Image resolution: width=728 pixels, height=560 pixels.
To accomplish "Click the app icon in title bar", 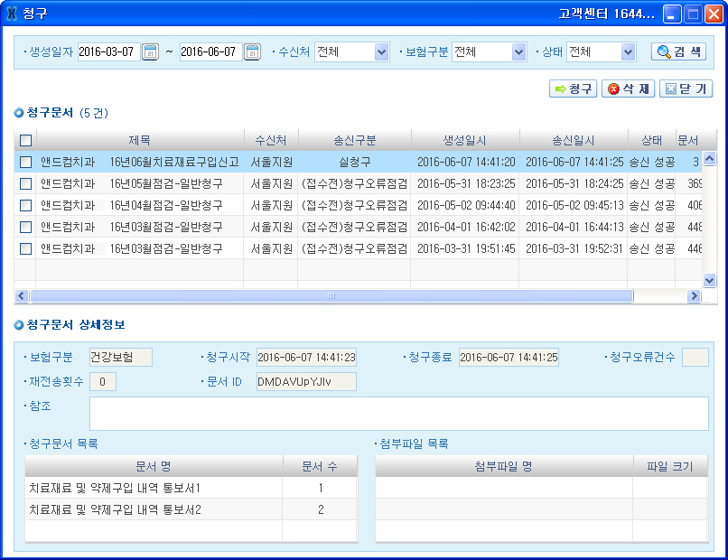I will point(12,14).
